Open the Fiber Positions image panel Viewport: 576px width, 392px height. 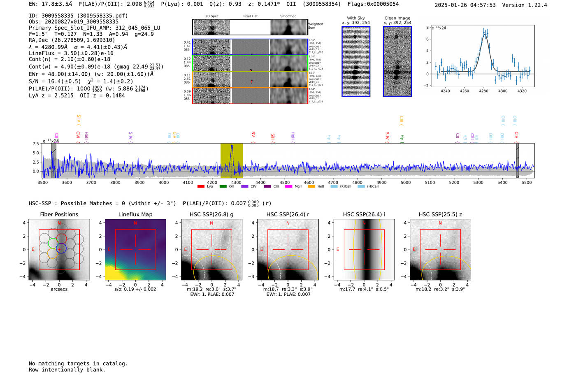tap(59, 250)
